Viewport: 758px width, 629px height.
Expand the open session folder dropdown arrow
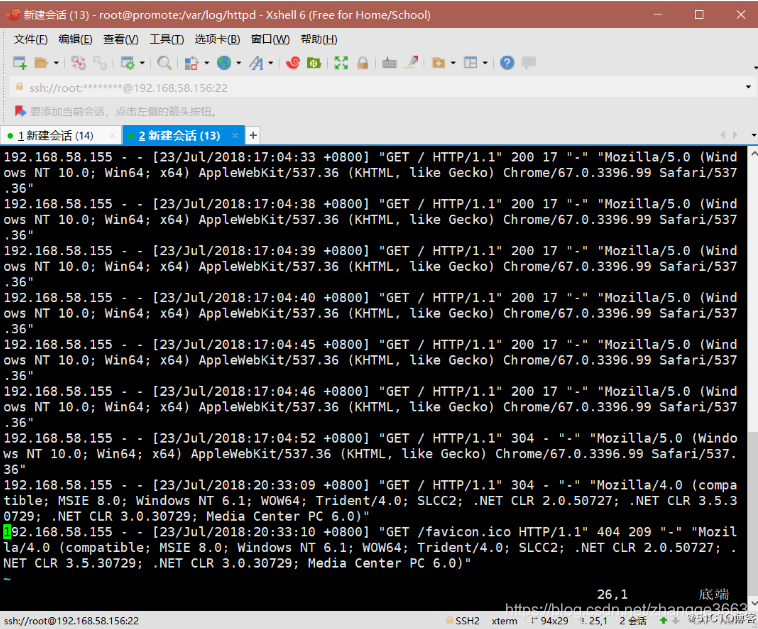click(x=56, y=63)
